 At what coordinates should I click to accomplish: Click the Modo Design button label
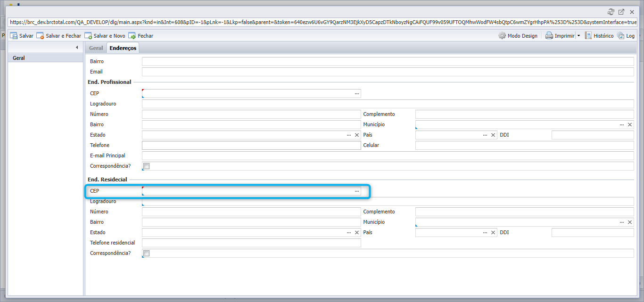pos(522,36)
